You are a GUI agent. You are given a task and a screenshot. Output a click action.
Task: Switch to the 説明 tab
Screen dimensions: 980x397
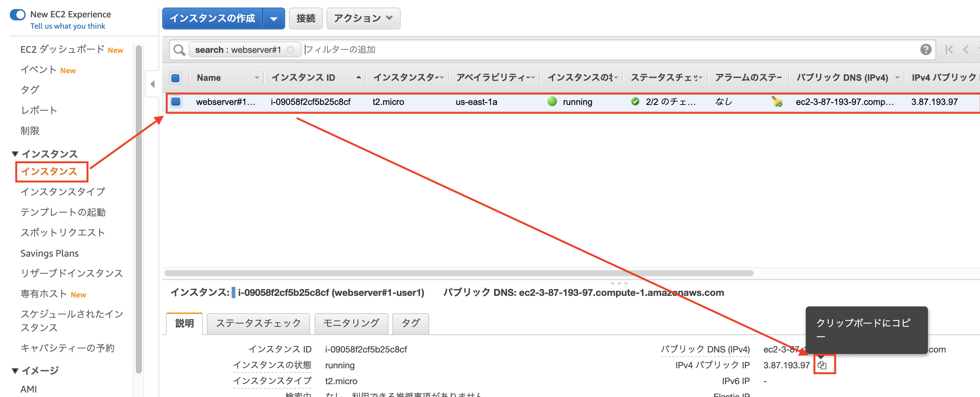click(x=184, y=323)
